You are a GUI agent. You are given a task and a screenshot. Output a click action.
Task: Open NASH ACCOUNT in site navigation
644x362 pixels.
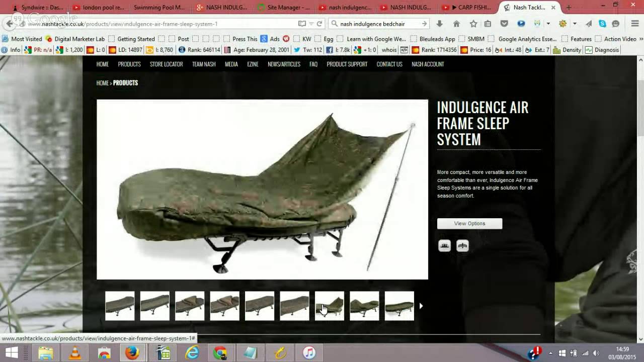tap(428, 64)
